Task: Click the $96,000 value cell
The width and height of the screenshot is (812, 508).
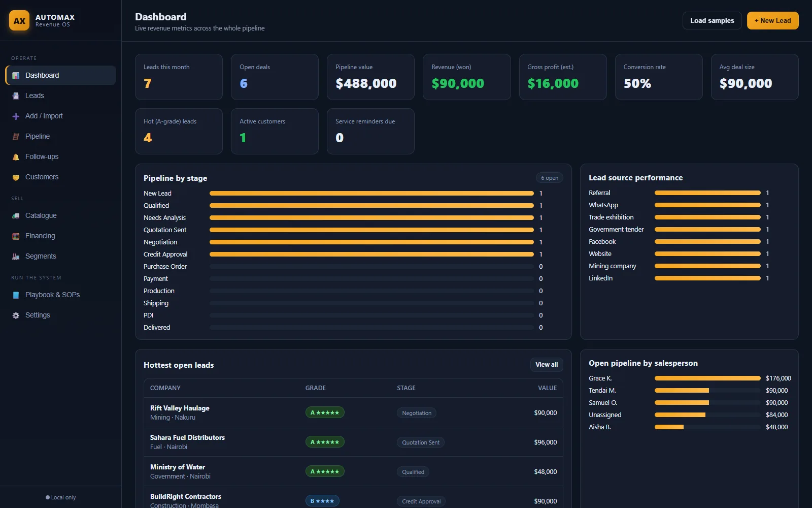Action: (x=546, y=442)
